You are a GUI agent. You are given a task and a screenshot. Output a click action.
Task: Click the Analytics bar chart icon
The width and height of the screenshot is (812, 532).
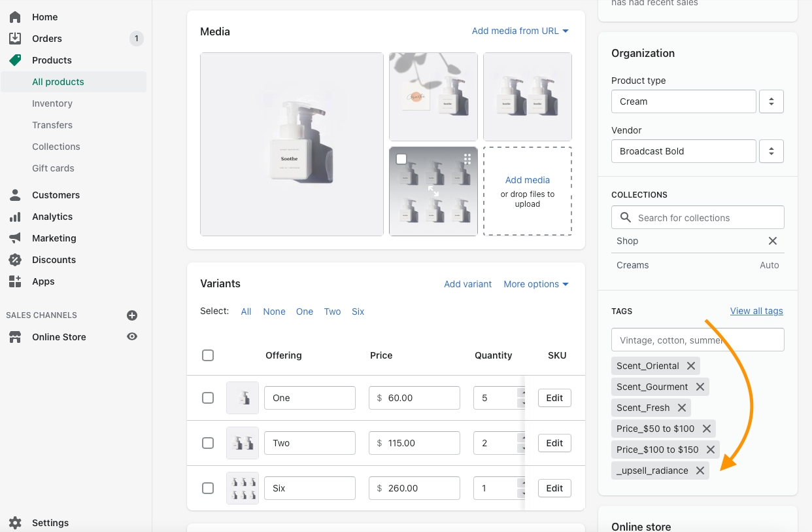[x=15, y=217]
